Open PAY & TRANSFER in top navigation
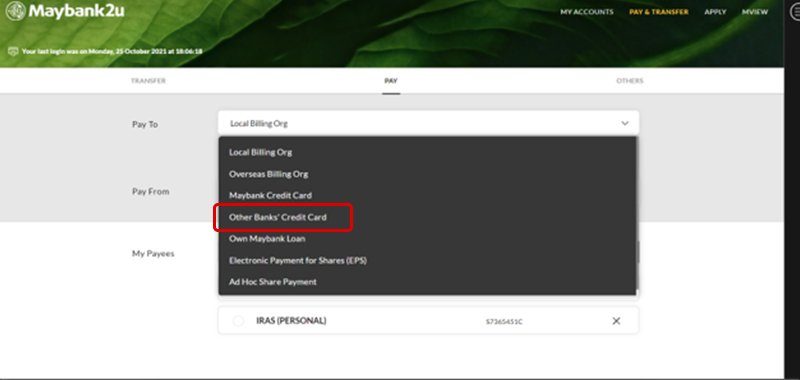Image resolution: width=800 pixels, height=380 pixels. tap(659, 12)
